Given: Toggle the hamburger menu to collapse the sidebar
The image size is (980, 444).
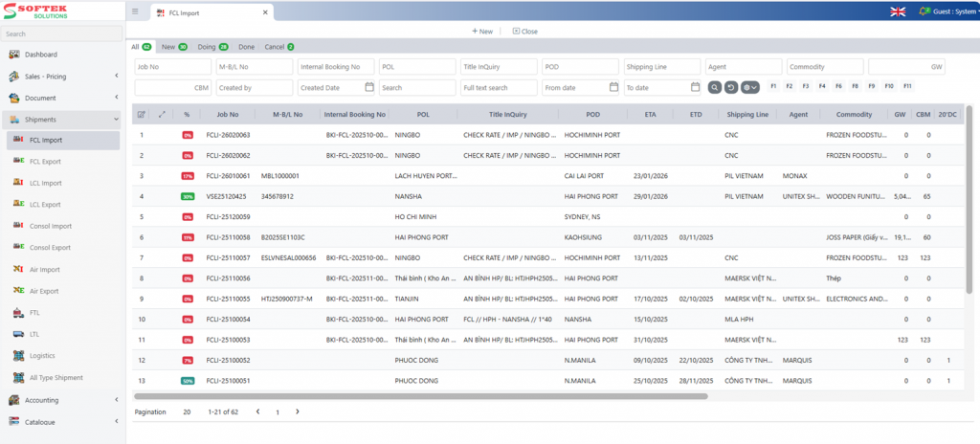Looking at the screenshot, I should [x=135, y=12].
